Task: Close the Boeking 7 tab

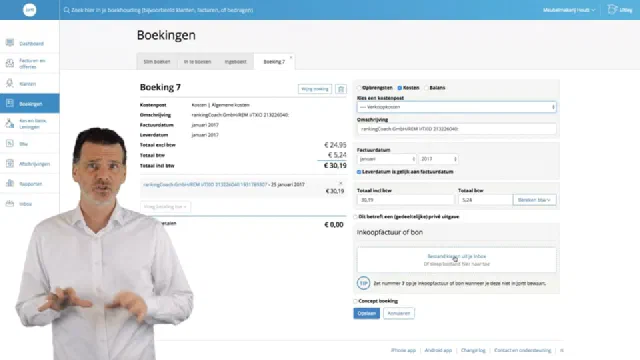Action: [291, 58]
